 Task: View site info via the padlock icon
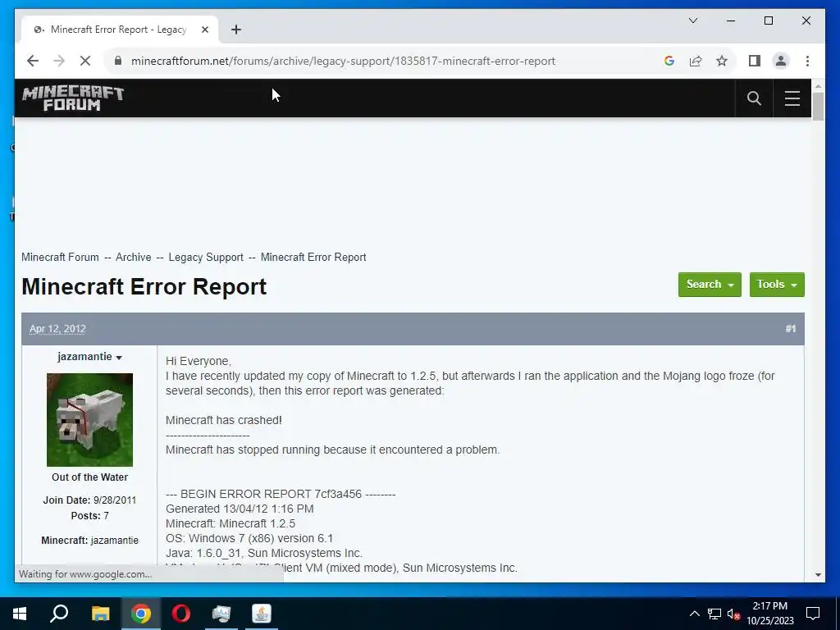point(118,61)
